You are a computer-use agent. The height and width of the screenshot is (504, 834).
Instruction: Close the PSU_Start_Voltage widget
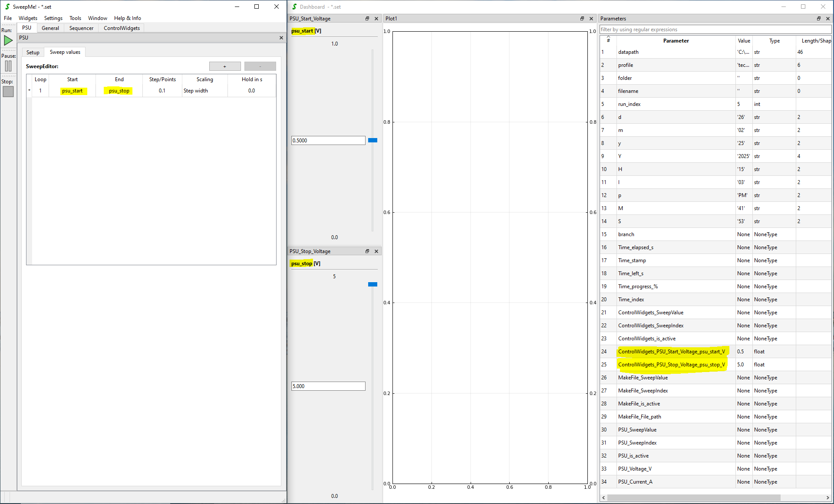click(376, 19)
